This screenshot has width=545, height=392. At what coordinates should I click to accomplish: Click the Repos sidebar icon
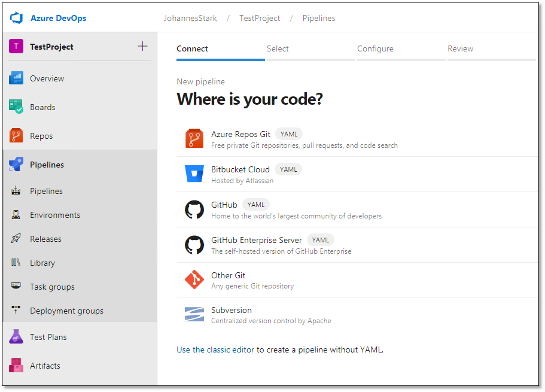[x=16, y=136]
